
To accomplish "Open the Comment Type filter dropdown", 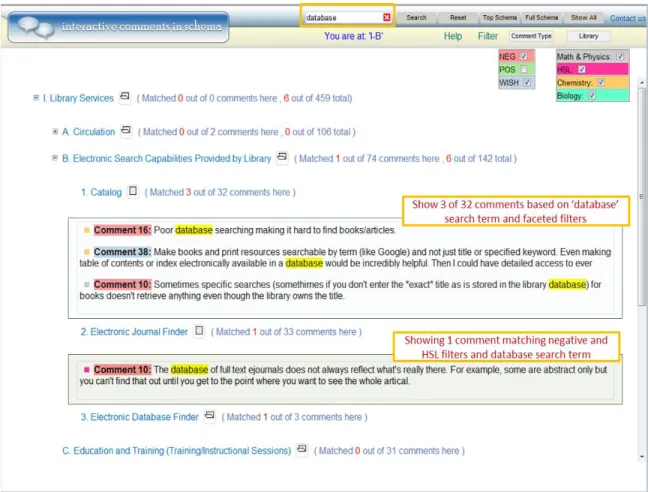I will coord(531,36).
